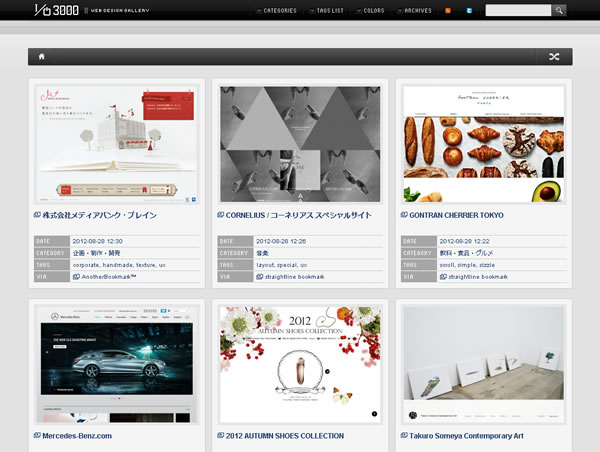Open the Mercedes-Benz.com title link
600x452 pixels.
pos(77,436)
